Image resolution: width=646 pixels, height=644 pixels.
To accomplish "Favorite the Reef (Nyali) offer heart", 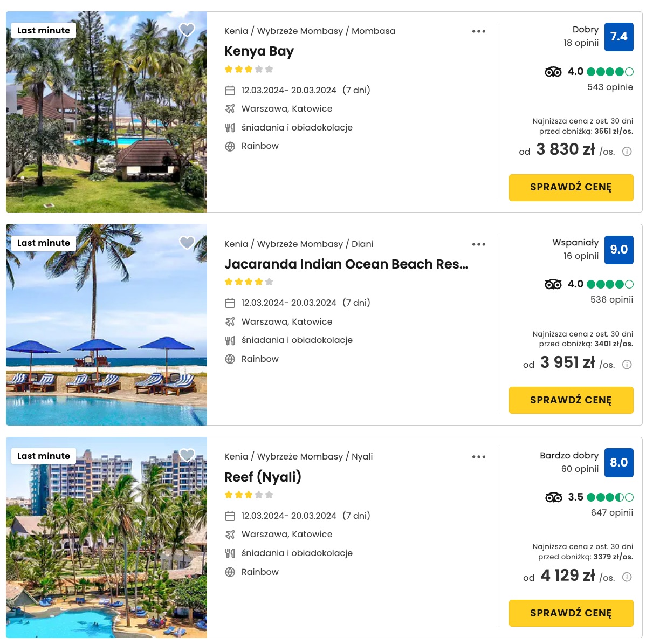I will point(187,455).
